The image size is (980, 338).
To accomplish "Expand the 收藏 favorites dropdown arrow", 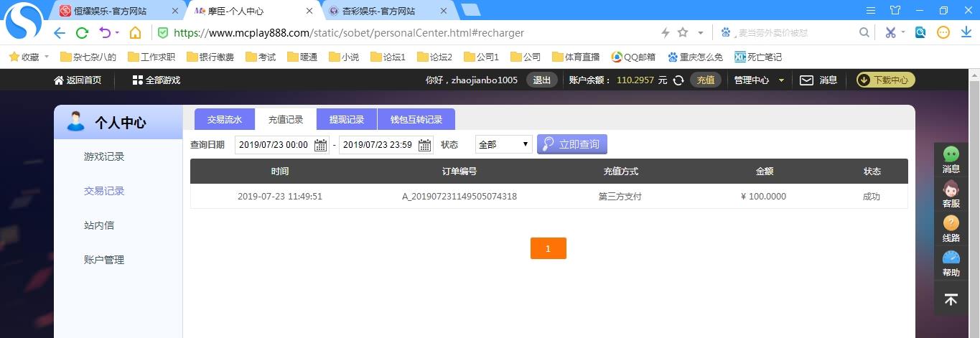I will 47,57.
